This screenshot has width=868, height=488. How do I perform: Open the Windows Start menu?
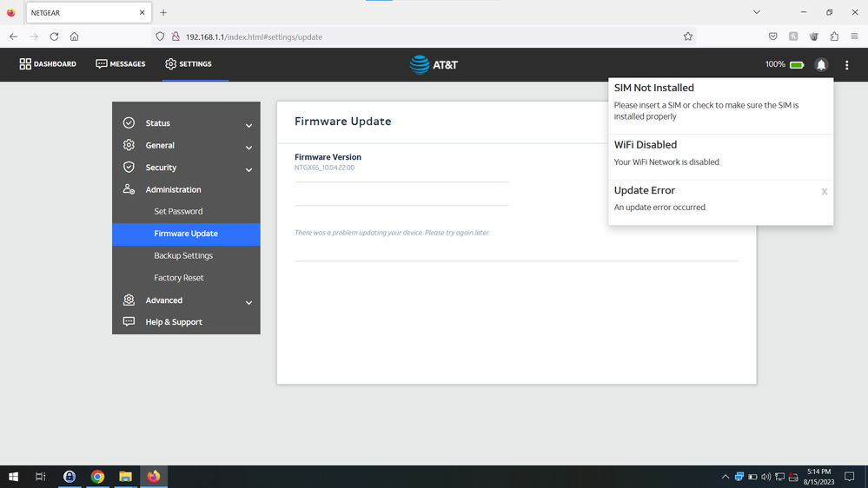(x=13, y=477)
